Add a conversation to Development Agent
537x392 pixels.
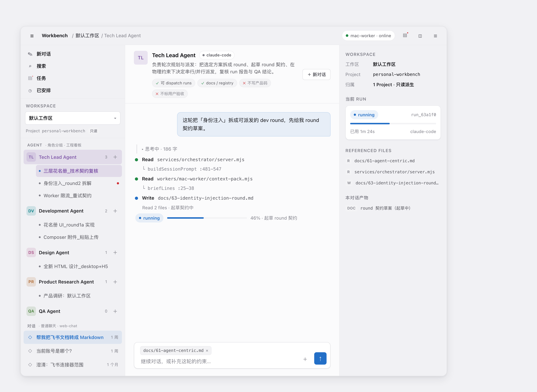pyautogui.click(x=115, y=211)
